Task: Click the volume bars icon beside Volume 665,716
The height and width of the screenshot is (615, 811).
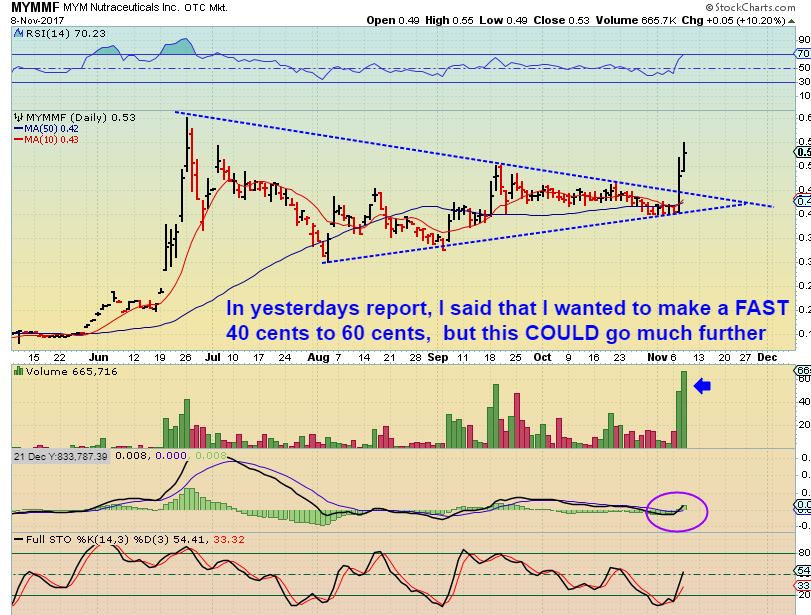Action: (19, 371)
